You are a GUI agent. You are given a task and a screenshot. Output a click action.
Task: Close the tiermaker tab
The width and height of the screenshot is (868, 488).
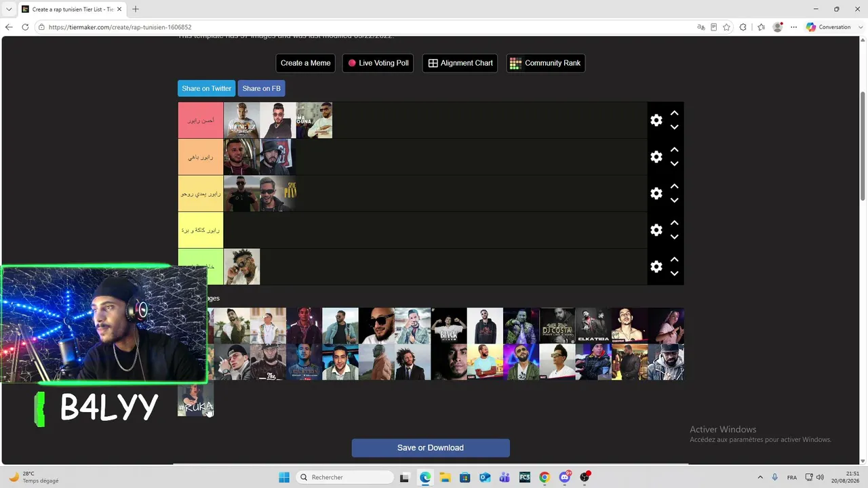pos(119,9)
